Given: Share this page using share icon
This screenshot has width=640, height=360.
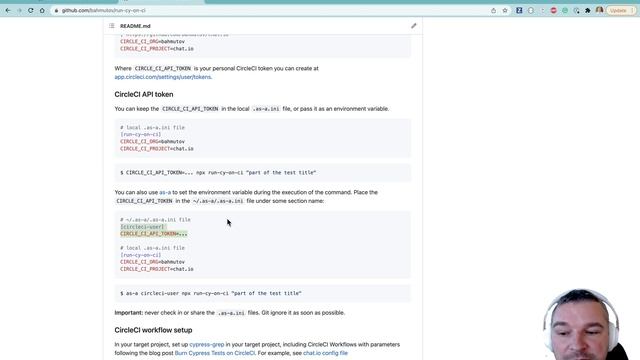Looking at the screenshot, I should pos(493,10).
